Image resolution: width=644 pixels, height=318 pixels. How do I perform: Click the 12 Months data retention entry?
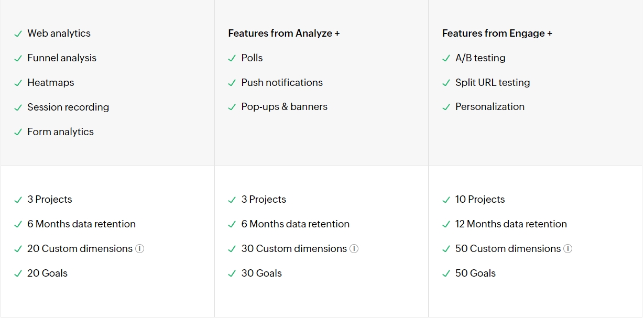(x=510, y=224)
